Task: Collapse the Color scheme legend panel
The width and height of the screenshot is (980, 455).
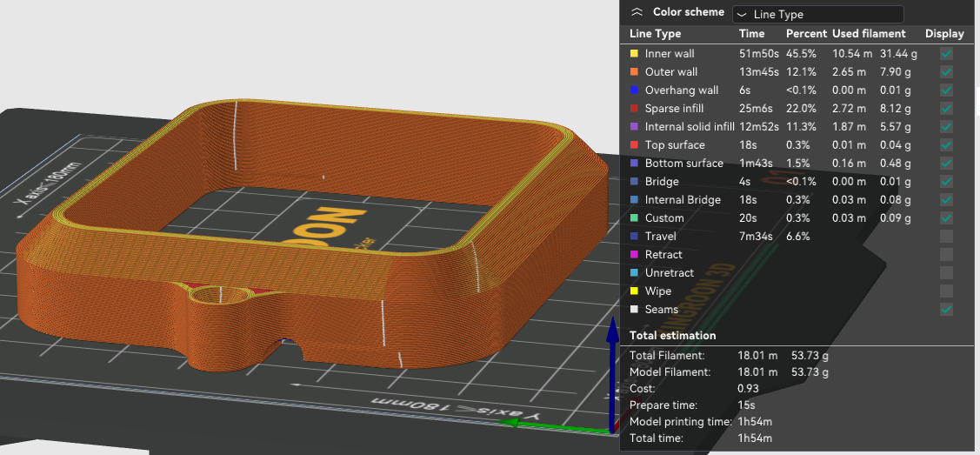Action: click(x=637, y=12)
